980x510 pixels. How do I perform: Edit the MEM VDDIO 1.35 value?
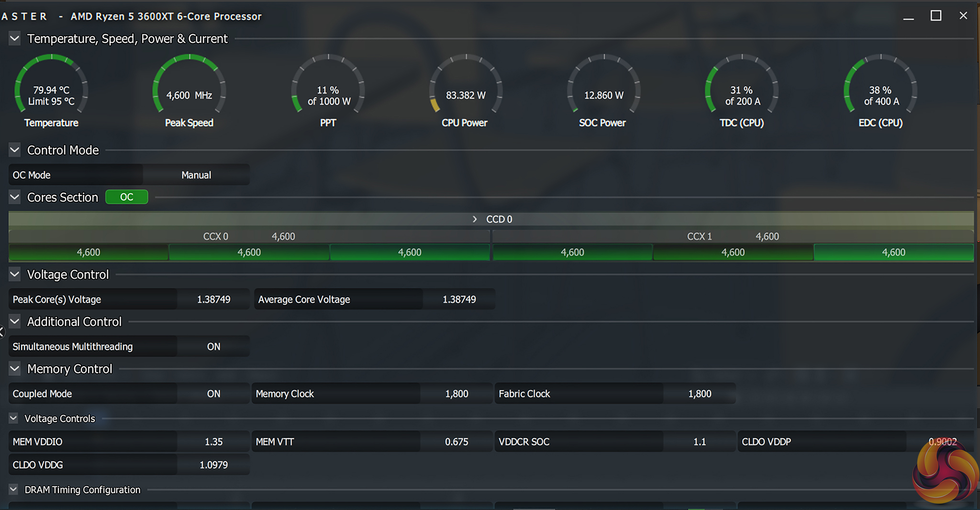click(213, 442)
